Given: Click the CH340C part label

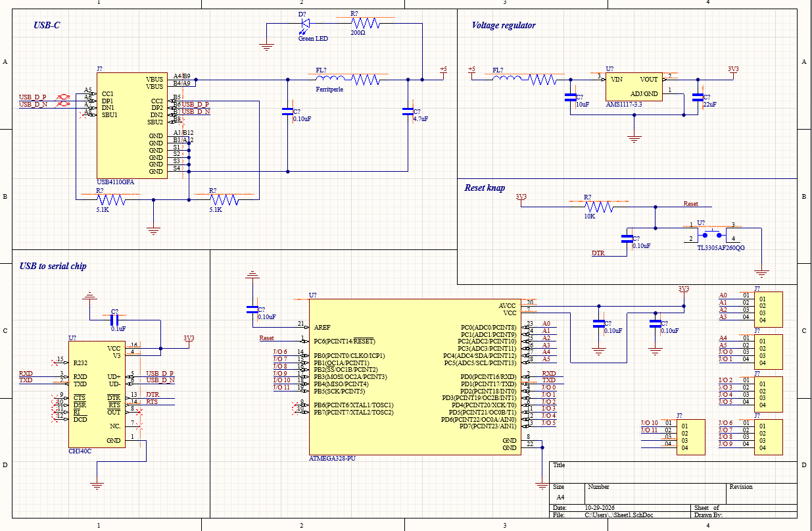Looking at the screenshot, I should click(x=80, y=452).
